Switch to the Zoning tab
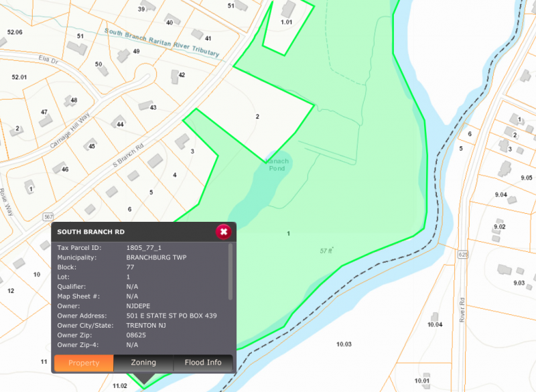The width and height of the screenshot is (536, 392). tap(143, 363)
